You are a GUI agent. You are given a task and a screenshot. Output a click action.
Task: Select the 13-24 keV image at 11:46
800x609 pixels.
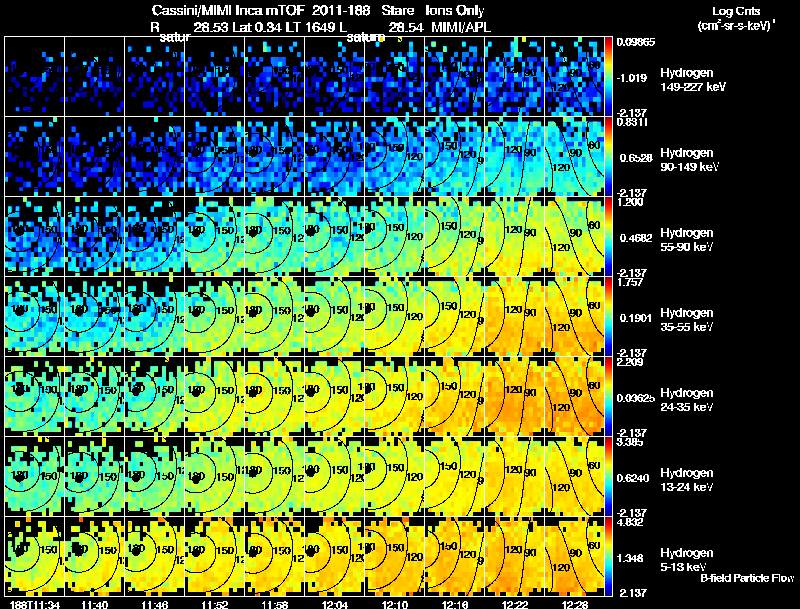pyautogui.click(x=155, y=477)
